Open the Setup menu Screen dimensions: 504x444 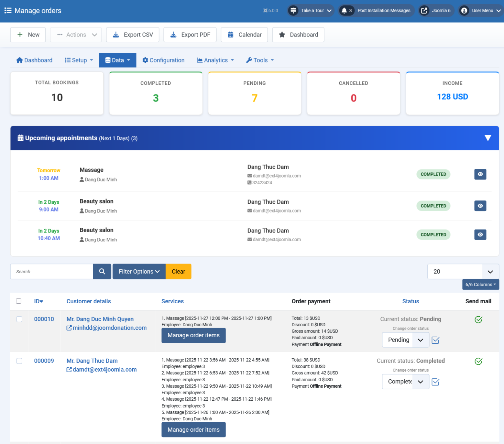(78, 60)
